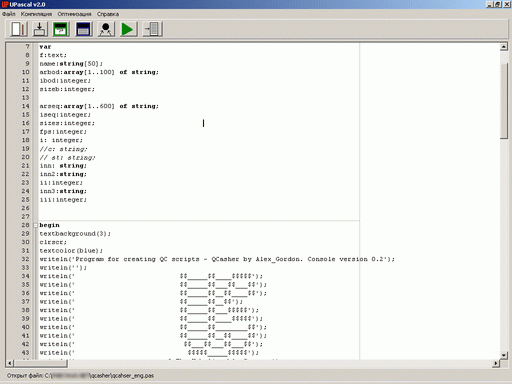Click the green window toolbar icon
Viewport: 512px width, 384px height.
[61, 29]
